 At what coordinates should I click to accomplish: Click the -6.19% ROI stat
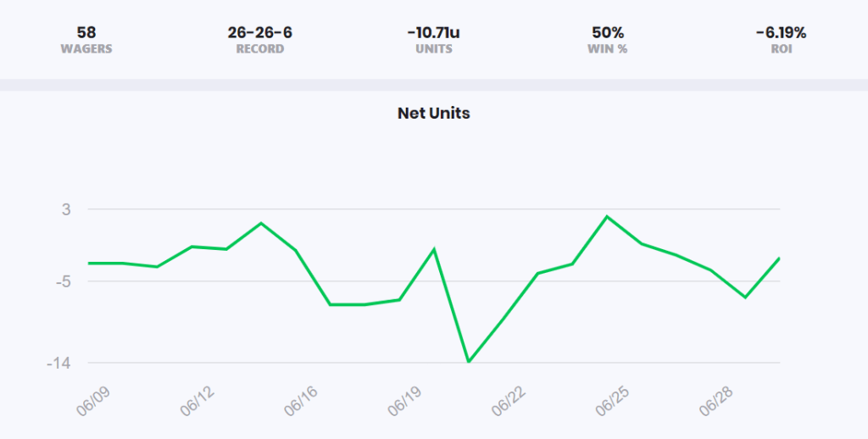[781, 40]
